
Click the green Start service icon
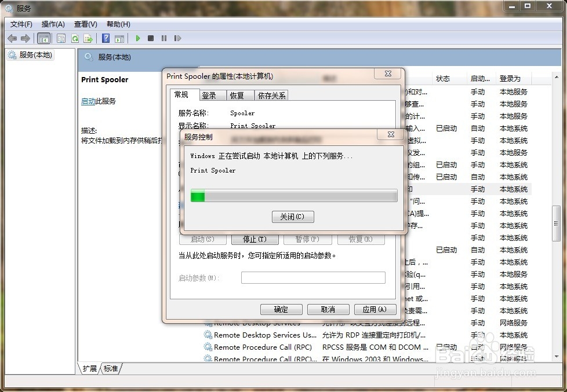point(138,38)
